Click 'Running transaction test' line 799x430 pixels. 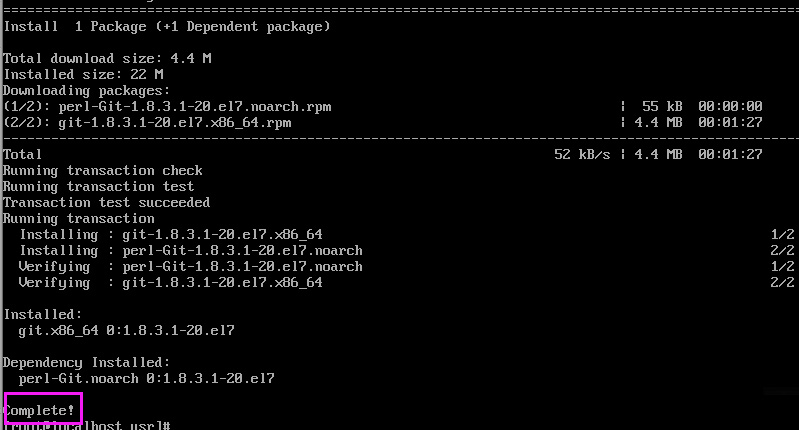click(98, 186)
